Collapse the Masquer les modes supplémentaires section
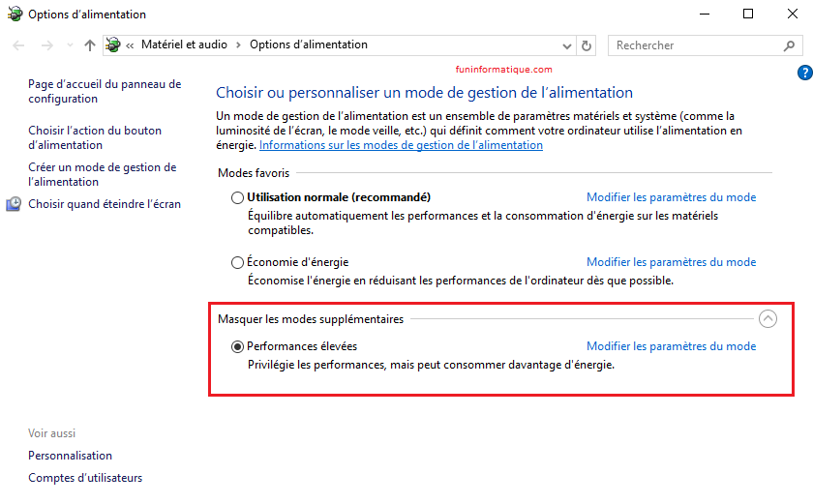Screen dimensions: 813x504 tap(768, 318)
